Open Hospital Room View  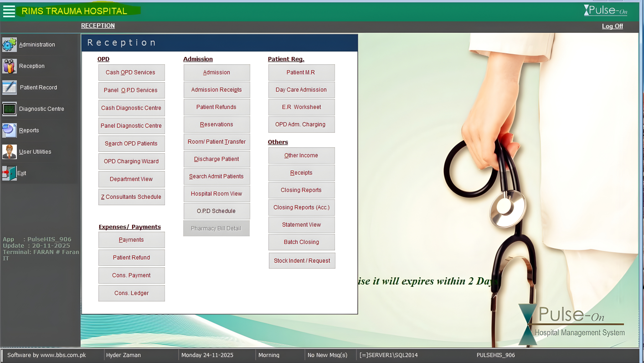pos(216,194)
